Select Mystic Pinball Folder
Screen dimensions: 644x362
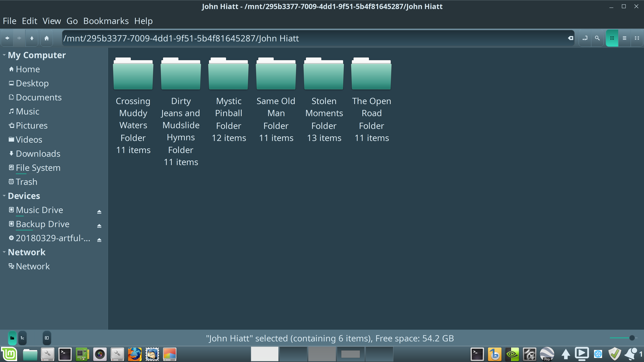click(x=228, y=100)
